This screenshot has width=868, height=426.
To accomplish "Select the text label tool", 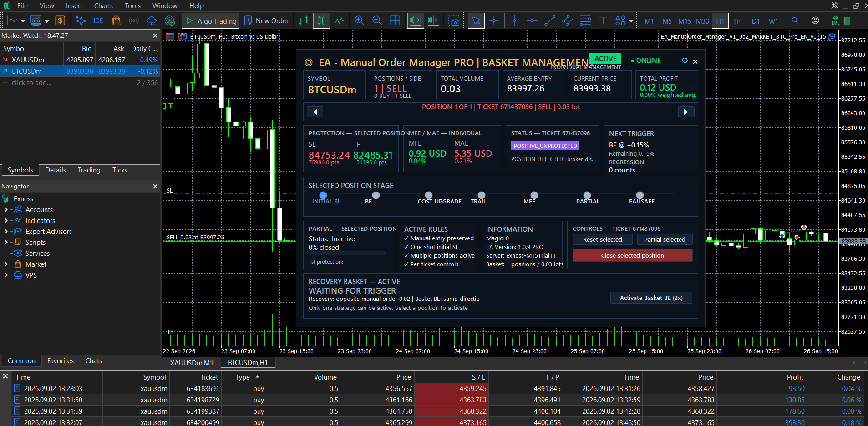I will coord(603,21).
